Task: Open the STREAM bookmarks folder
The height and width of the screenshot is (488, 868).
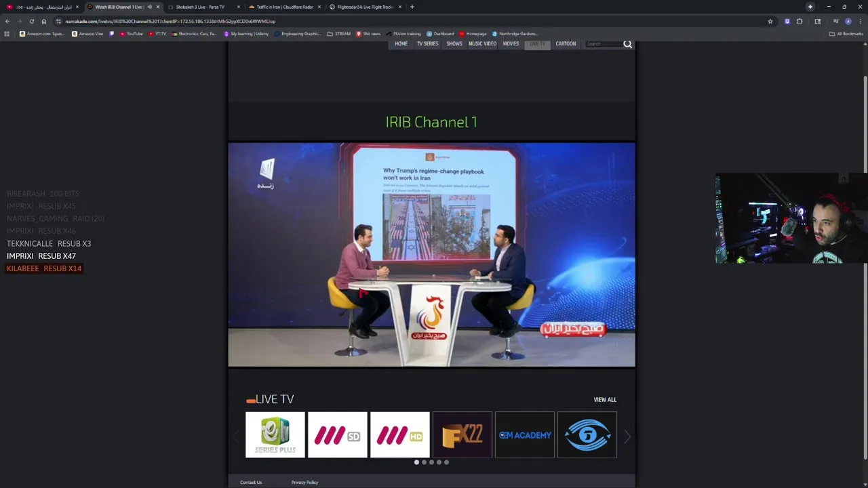Action: [x=339, y=34]
